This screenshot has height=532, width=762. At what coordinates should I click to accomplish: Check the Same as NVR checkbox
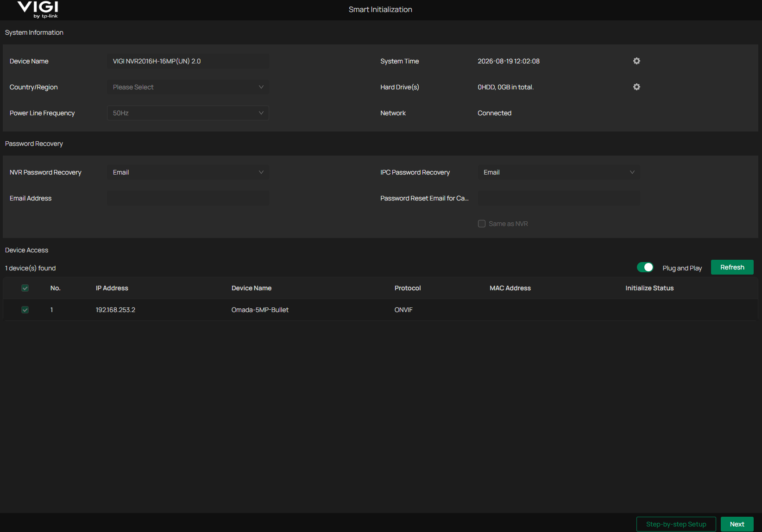pos(482,224)
